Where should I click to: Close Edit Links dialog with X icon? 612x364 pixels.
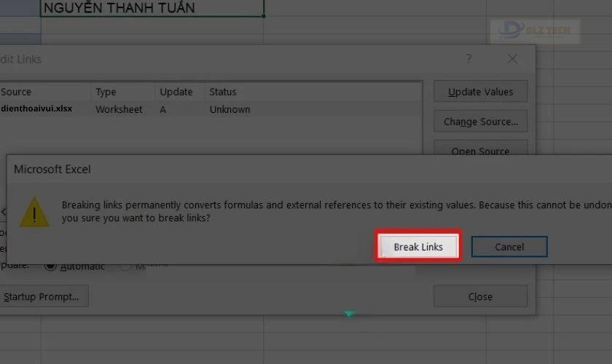tap(512, 59)
